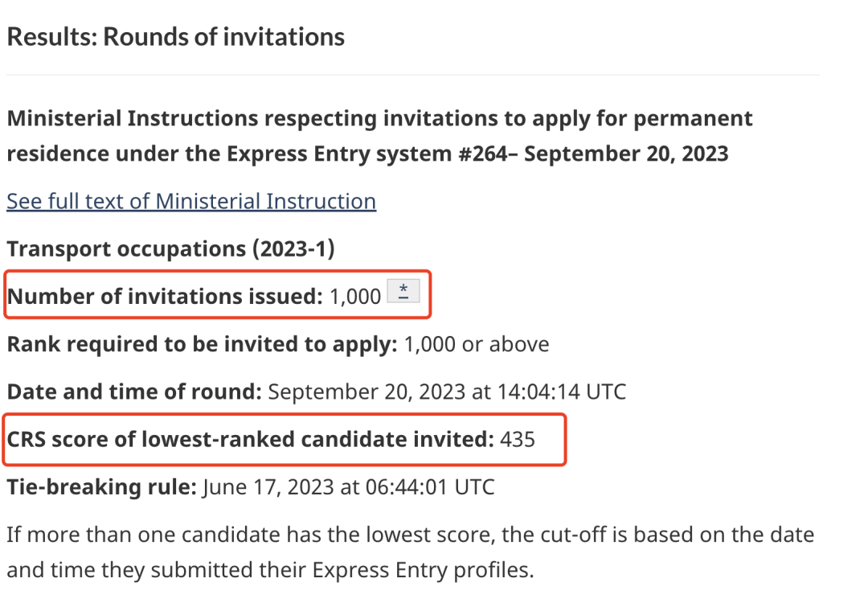Click CRS score of lowest-ranked candidate label
The image size is (868, 611).
pos(250,439)
